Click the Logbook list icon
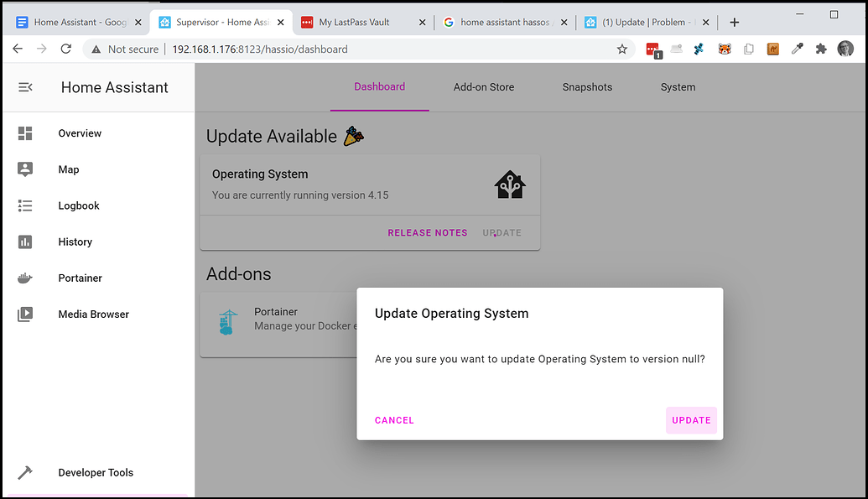Screen dimensions: 868x499 coord(25,205)
